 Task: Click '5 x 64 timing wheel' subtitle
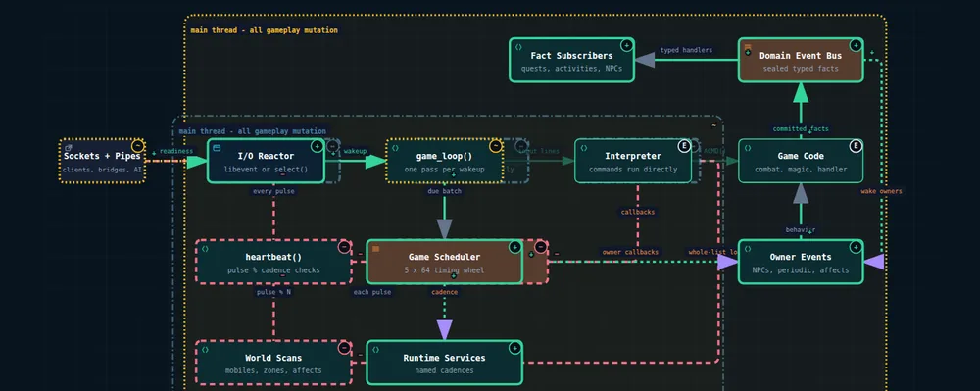tap(444, 269)
